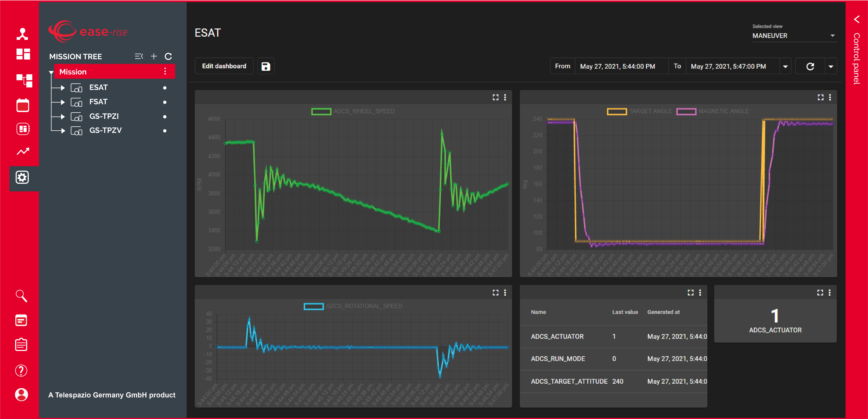Refresh dashboard data with reload icon
This screenshot has height=419, width=868.
click(810, 66)
